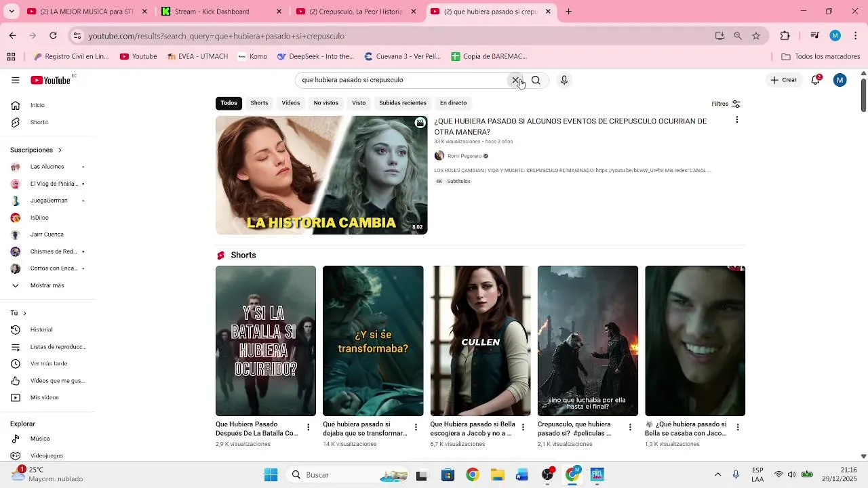Screen dimensions: 868x488
Task: Open the Las Alucines subscription
Action: (47, 167)
